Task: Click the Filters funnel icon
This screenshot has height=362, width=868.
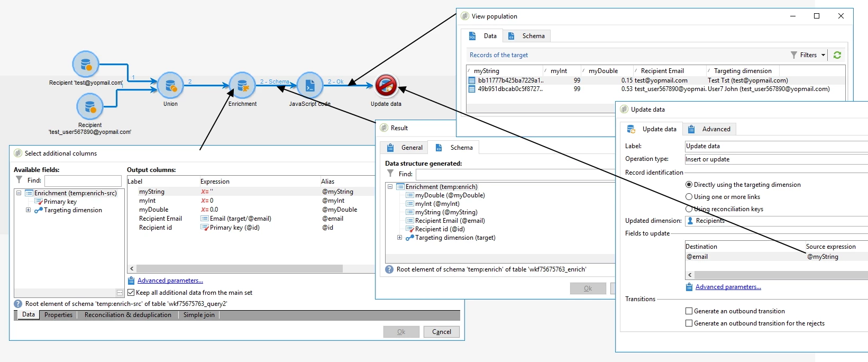Action: 794,55
